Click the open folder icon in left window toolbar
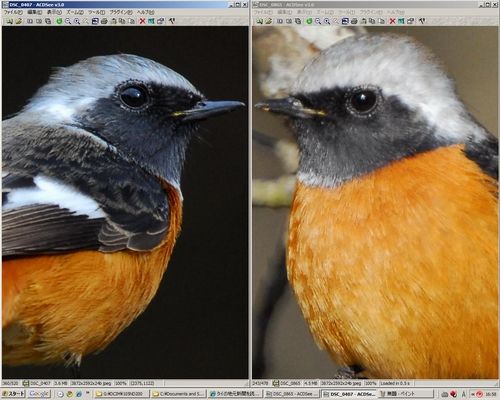This screenshot has height=400, width=500. (19, 21)
